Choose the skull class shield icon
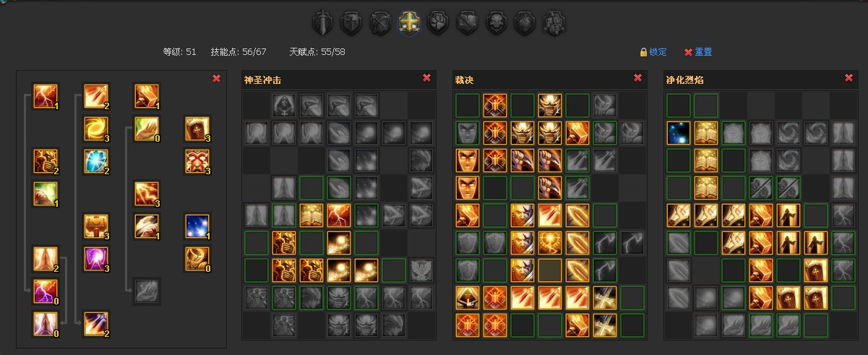Viewport: 868px width, 355px height. coord(496,23)
